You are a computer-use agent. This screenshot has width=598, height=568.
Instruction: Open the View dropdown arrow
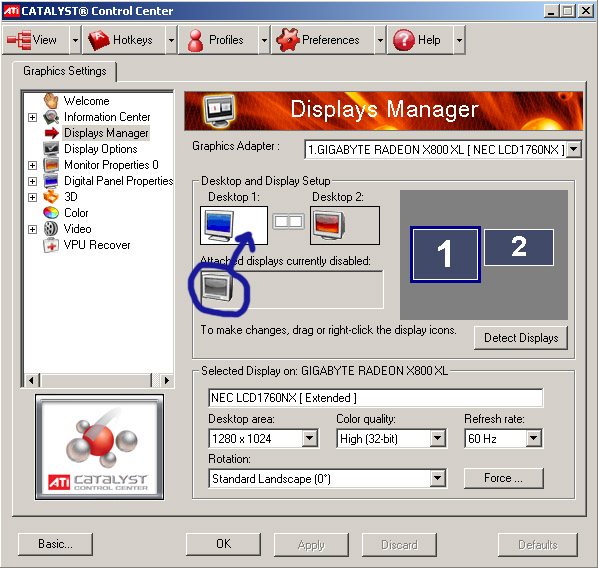coord(75,40)
